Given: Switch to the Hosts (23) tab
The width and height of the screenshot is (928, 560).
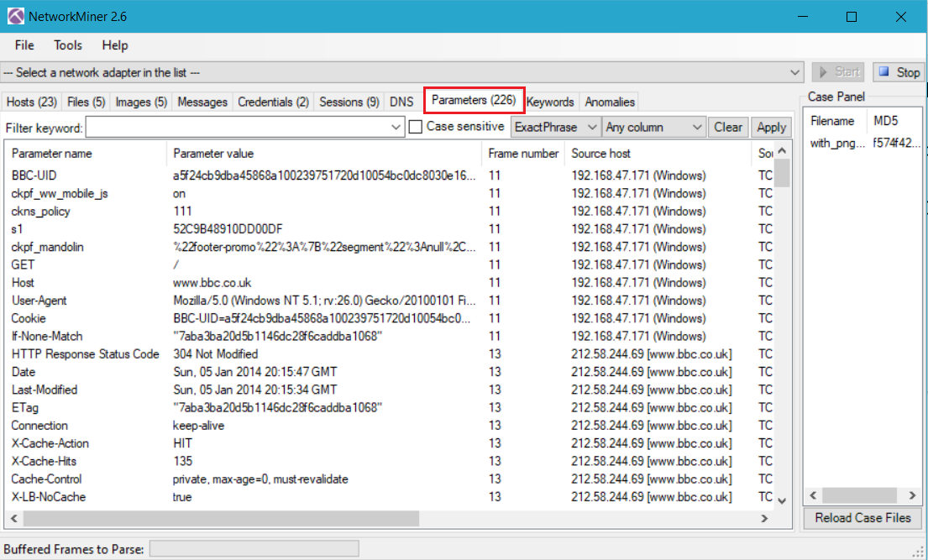Looking at the screenshot, I should click(x=32, y=102).
